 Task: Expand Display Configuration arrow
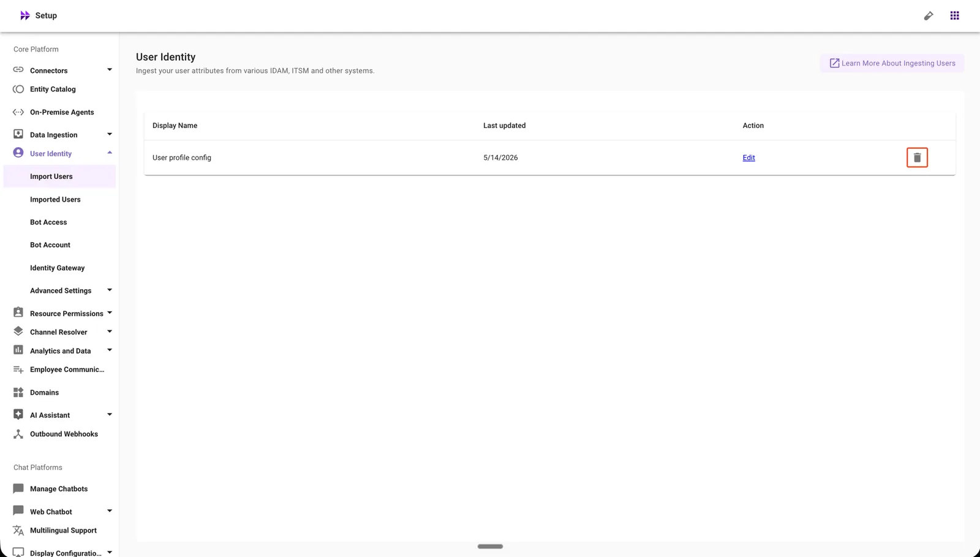click(110, 552)
